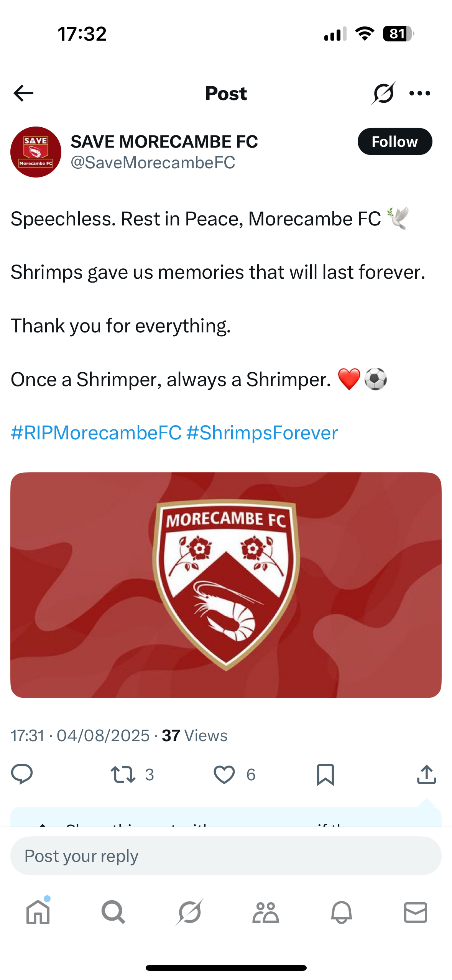Open the #ShrimpsForever hashtag

coord(262,433)
